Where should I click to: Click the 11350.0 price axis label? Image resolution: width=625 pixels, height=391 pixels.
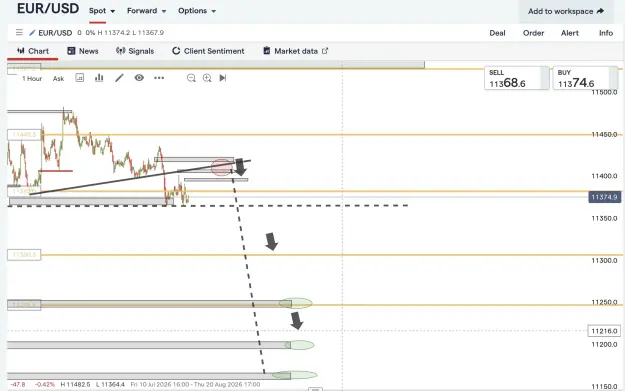604,218
